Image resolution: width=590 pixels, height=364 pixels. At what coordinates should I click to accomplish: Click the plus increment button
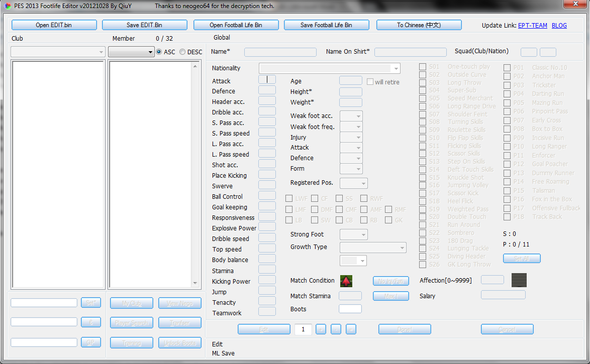(321, 329)
